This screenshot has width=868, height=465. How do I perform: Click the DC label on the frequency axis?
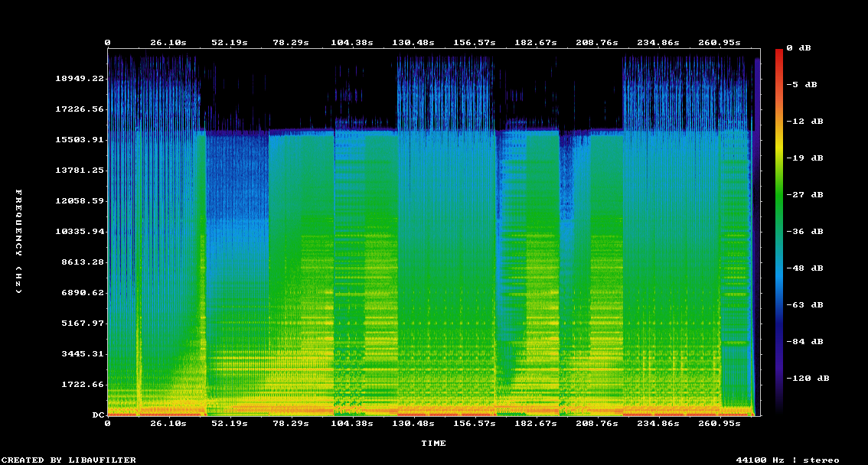tap(98, 415)
